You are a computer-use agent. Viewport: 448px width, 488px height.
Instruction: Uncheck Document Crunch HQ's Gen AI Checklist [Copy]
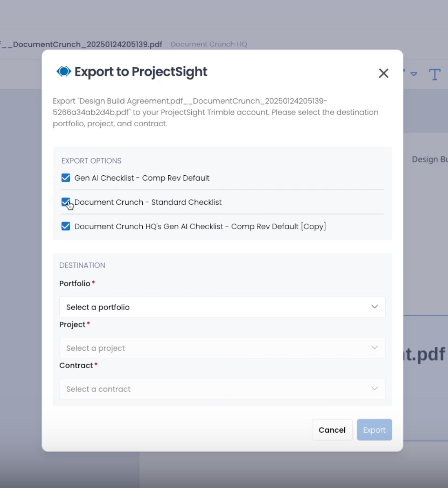[x=66, y=226]
